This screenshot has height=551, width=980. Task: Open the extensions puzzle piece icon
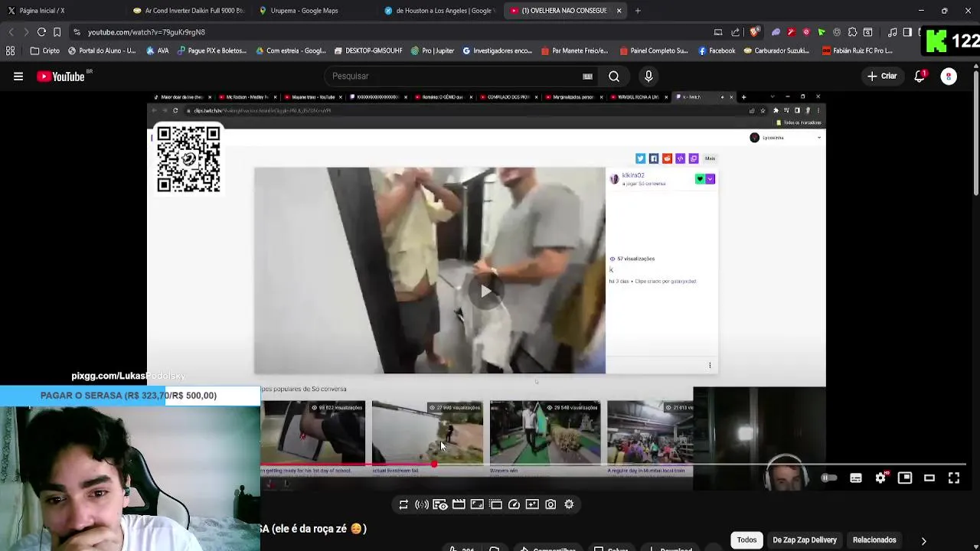click(x=852, y=32)
